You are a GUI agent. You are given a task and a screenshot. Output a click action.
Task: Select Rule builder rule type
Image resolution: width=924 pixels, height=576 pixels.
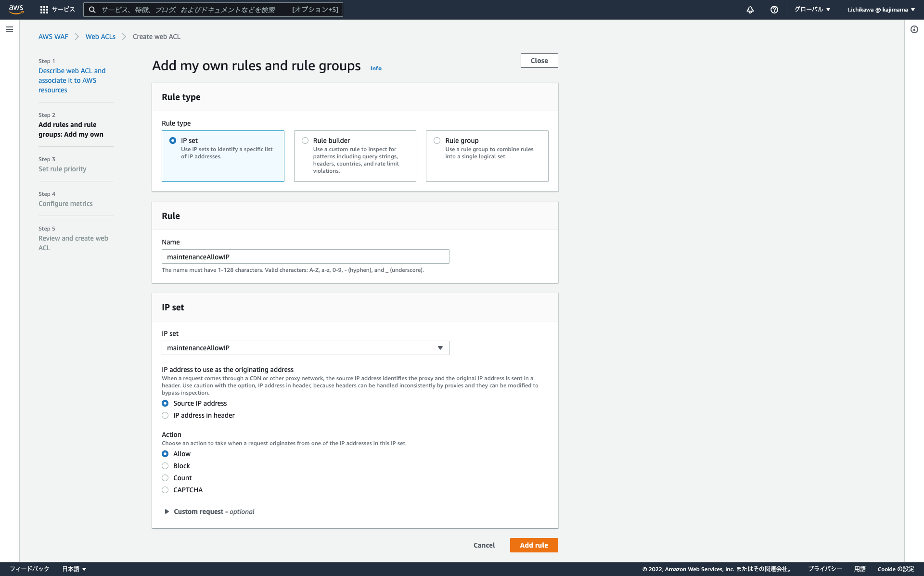click(355, 156)
